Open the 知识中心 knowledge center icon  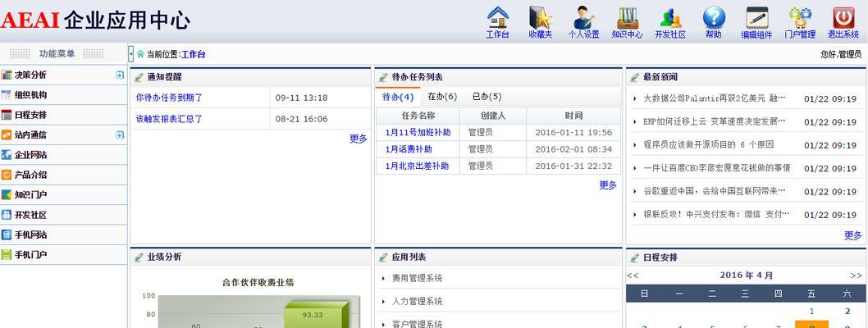click(x=627, y=18)
